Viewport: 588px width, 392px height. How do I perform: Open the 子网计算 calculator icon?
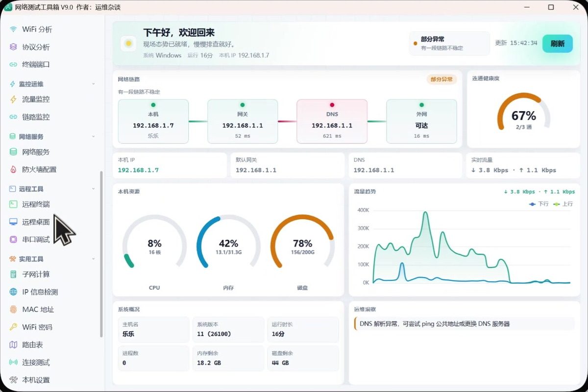[x=13, y=275]
